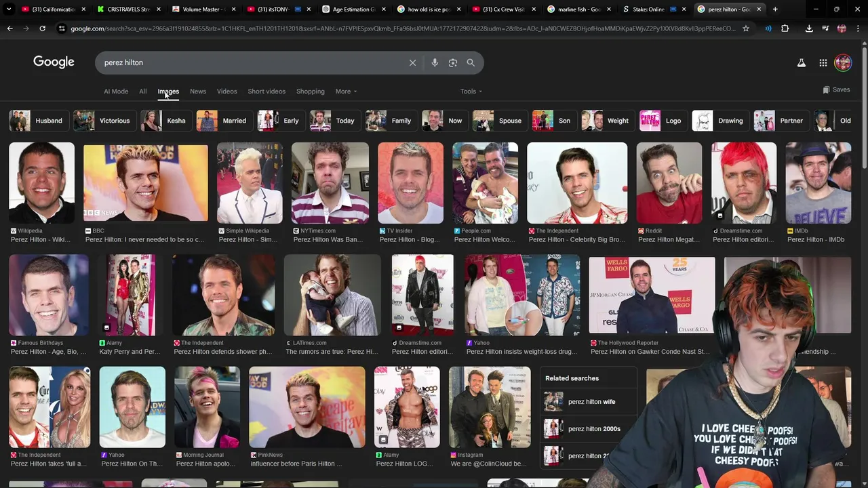
Task: Filter images by Married chip
Action: [x=224, y=121]
